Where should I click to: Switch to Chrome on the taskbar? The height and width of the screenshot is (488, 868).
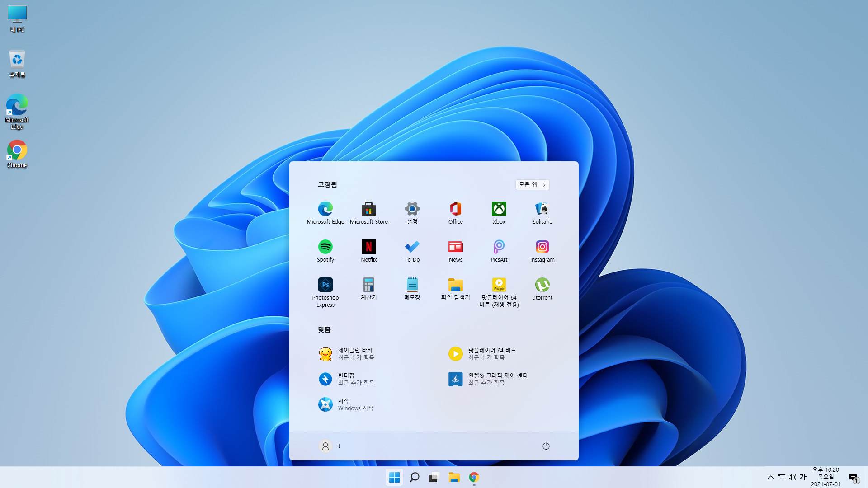pyautogui.click(x=474, y=477)
